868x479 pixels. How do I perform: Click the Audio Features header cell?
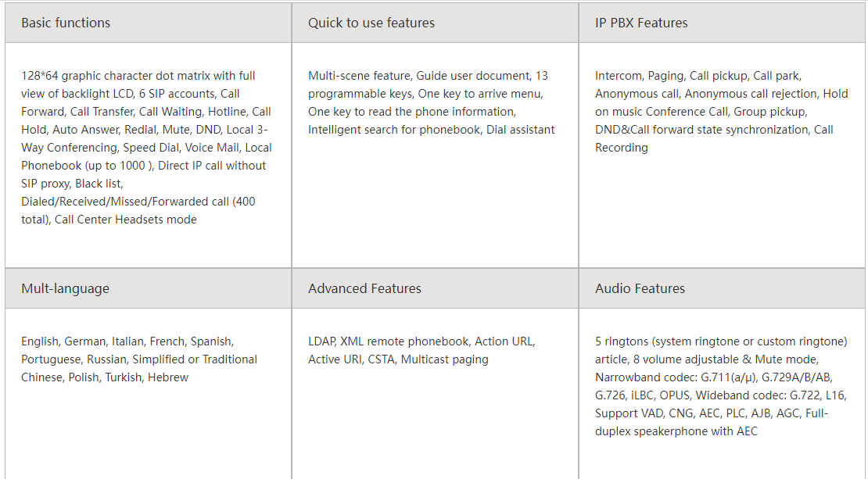pyautogui.click(x=722, y=288)
